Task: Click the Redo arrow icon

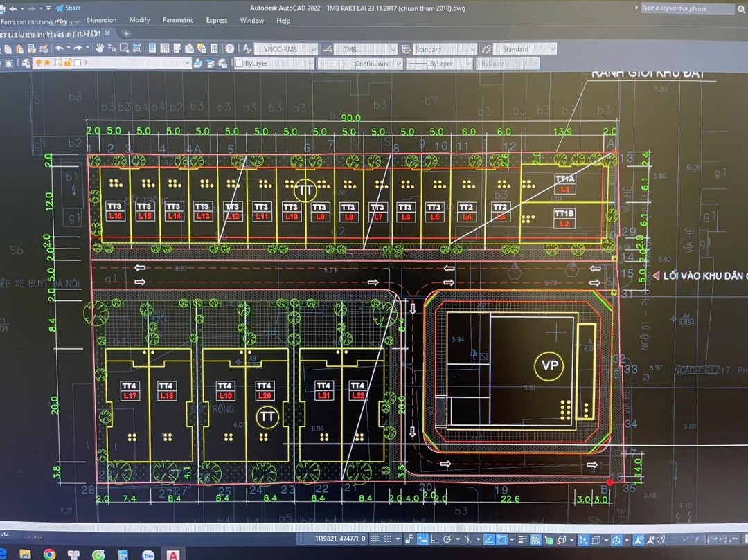Action: click(x=78, y=48)
